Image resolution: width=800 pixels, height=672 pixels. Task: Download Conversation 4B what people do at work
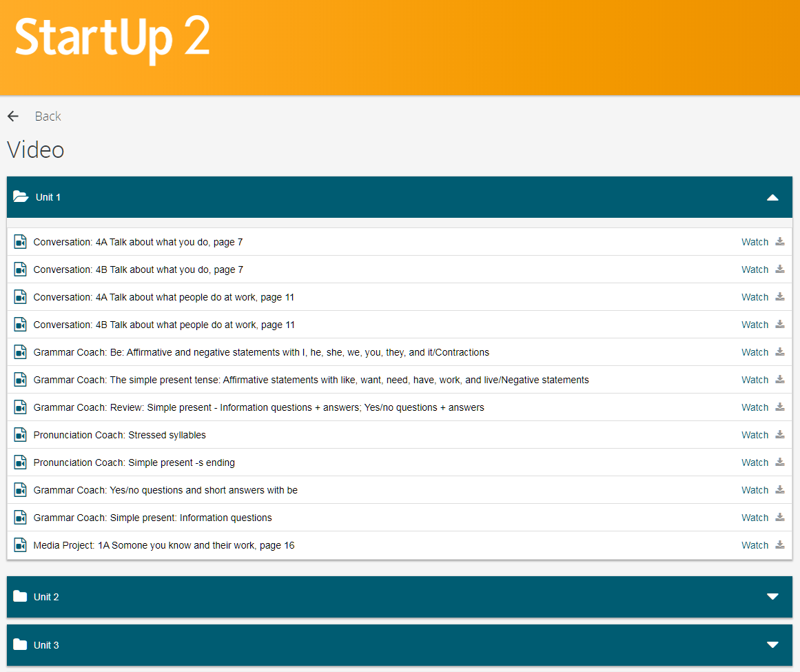[780, 324]
